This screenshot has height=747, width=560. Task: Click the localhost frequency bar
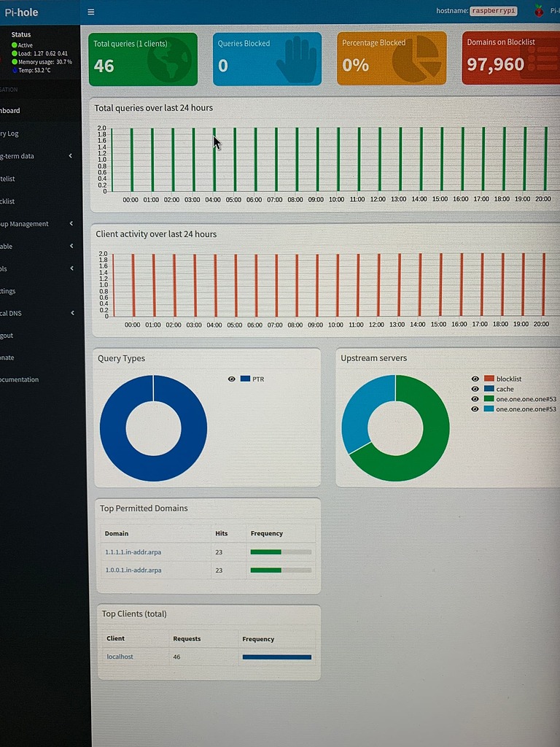276,657
